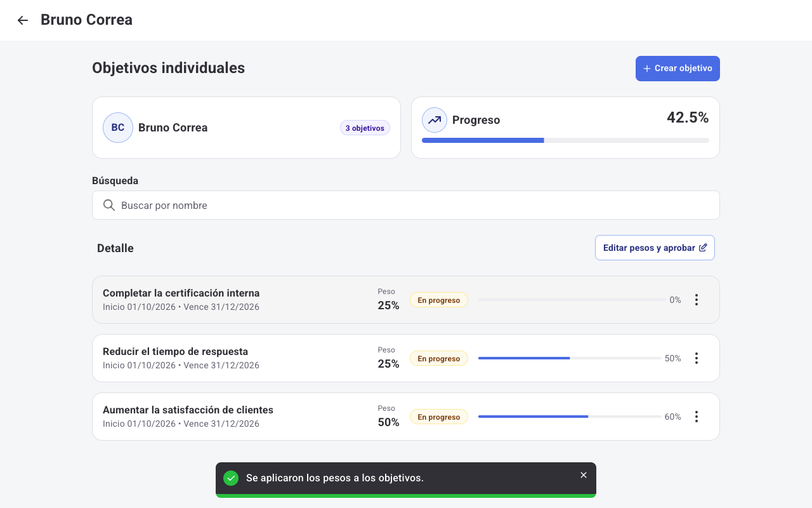Viewport: 812px width, 508px height.
Task: Click the 42.5% progress value
Action: pos(688,117)
